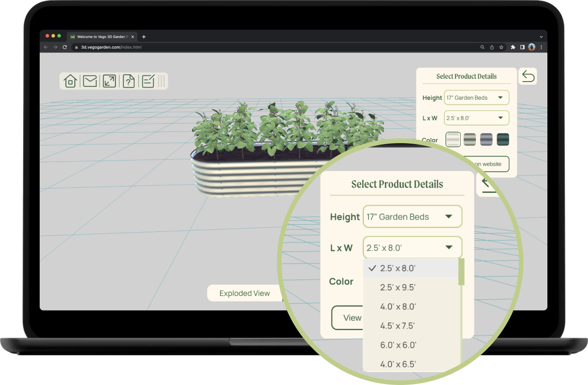Click the Exploded View button

click(x=245, y=293)
